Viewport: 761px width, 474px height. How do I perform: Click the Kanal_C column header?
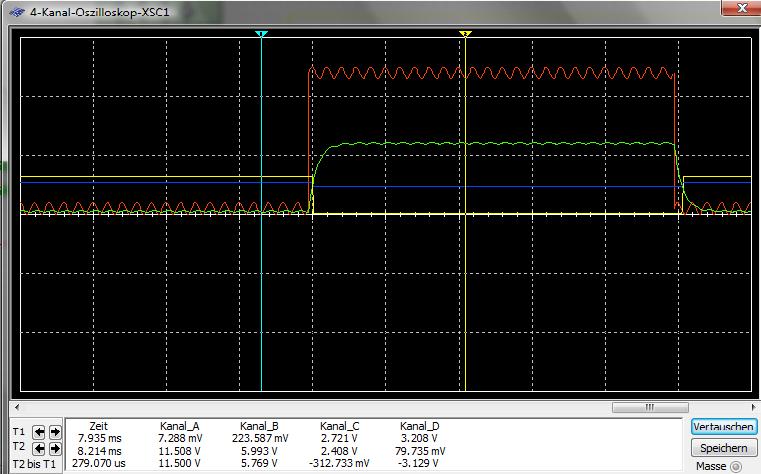[x=339, y=426]
